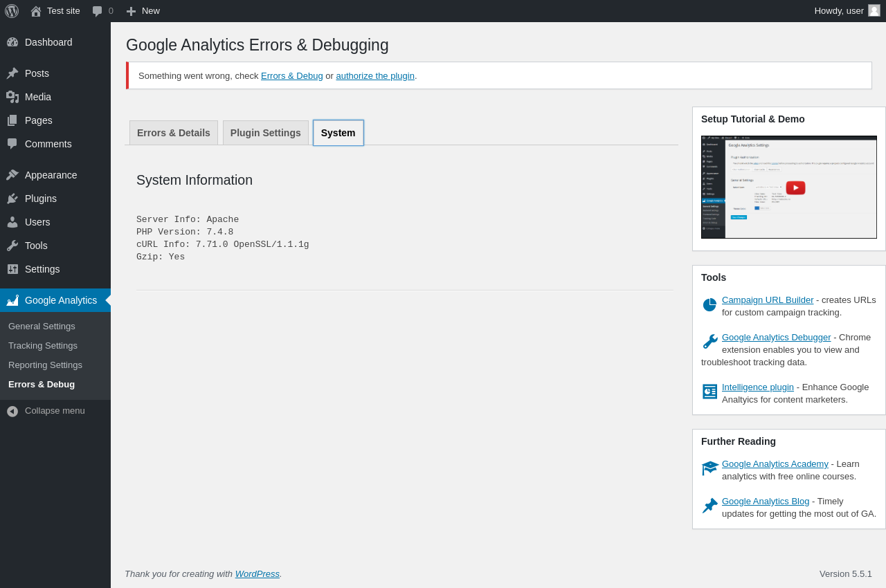Click the graduation cap Academy icon
Screen dimensions: 886x588
point(710,468)
